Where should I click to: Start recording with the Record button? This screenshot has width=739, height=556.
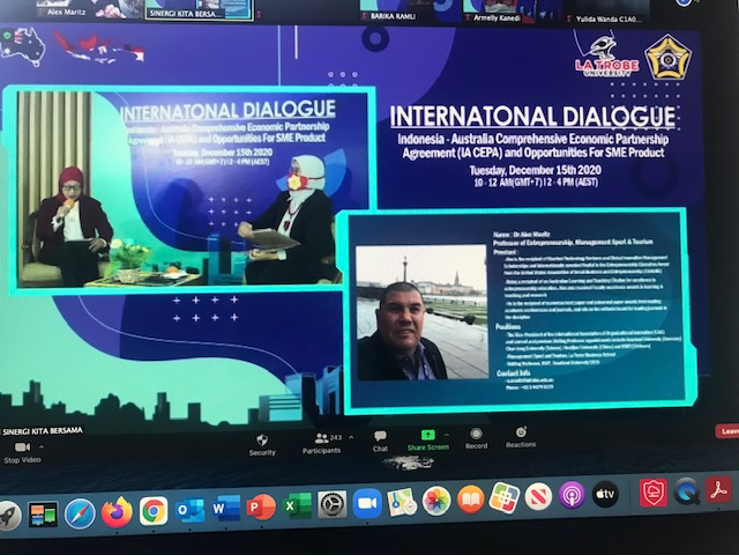(x=476, y=438)
